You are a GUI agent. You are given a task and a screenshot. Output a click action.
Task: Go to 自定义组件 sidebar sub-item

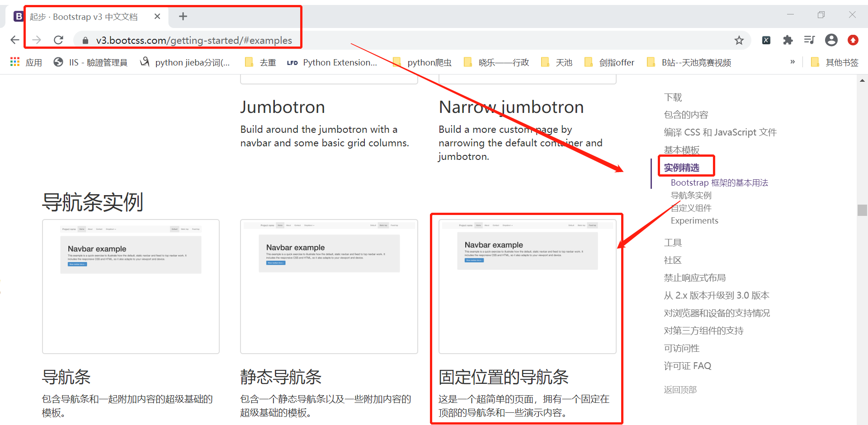(691, 208)
